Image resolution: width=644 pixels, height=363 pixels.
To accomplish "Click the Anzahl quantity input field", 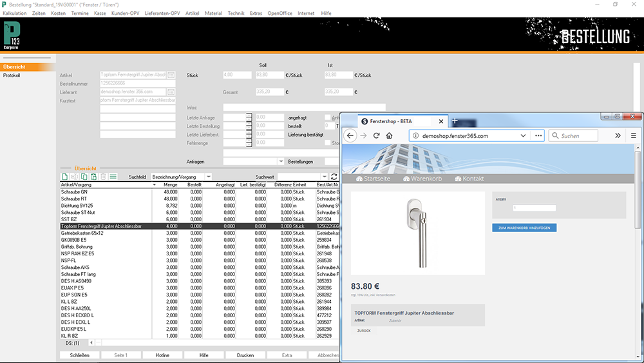I will tap(534, 208).
